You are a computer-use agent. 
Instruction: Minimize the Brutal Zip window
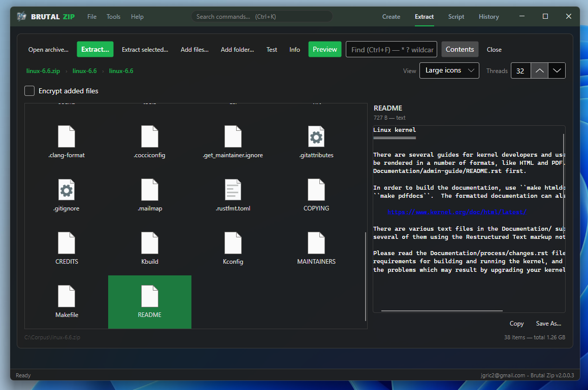coord(521,16)
